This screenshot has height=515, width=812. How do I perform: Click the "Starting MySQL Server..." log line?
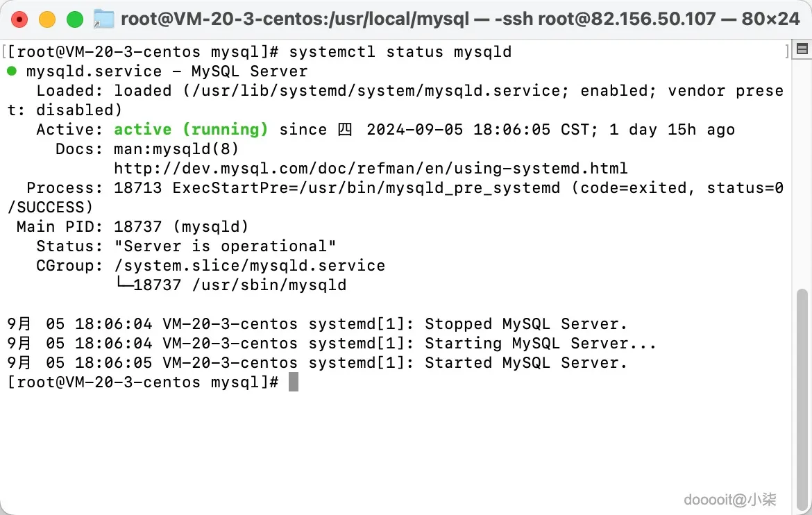coord(540,343)
